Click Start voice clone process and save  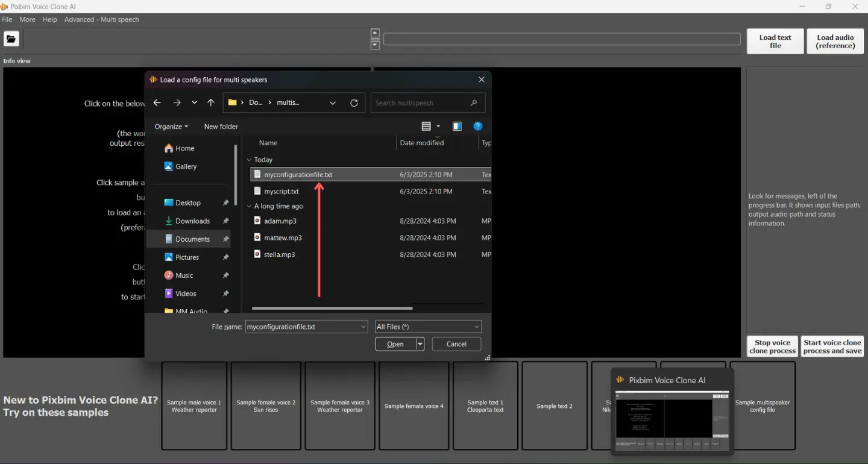click(x=832, y=346)
